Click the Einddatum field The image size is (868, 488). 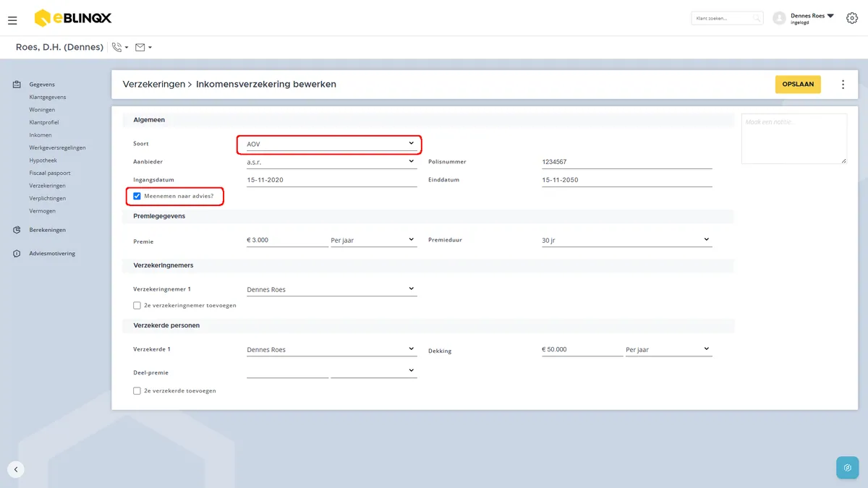click(x=626, y=180)
